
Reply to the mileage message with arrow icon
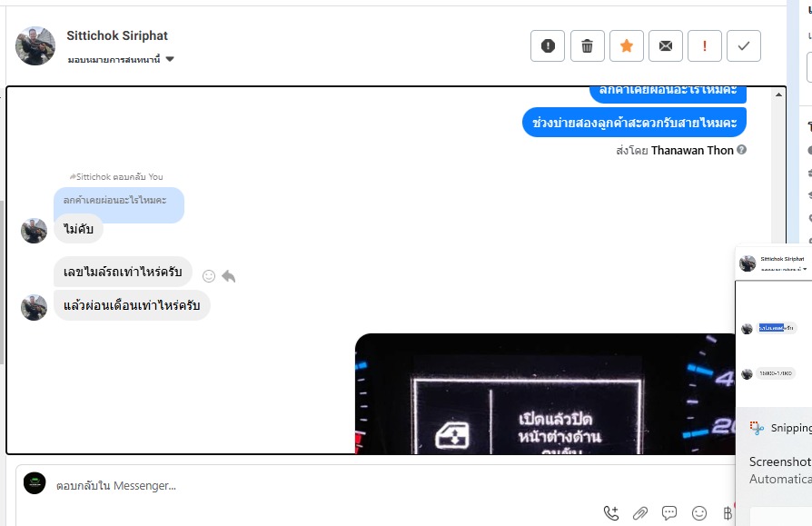(x=228, y=276)
